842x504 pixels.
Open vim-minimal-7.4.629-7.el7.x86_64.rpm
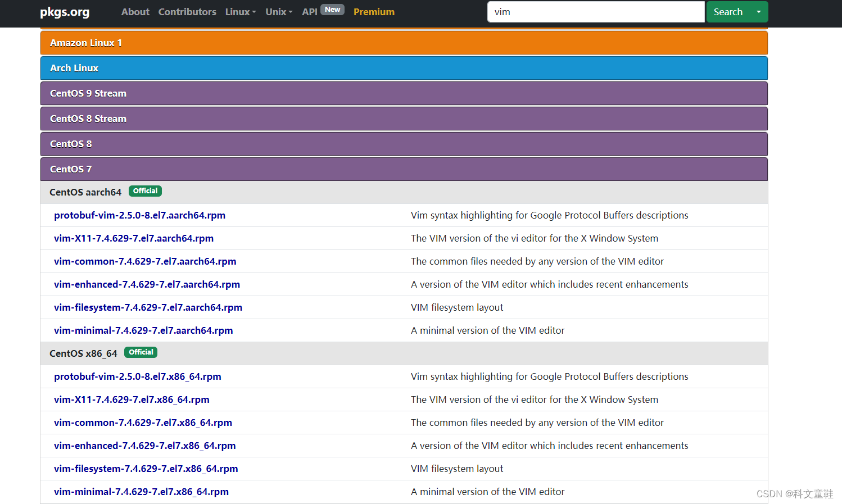[x=141, y=492]
